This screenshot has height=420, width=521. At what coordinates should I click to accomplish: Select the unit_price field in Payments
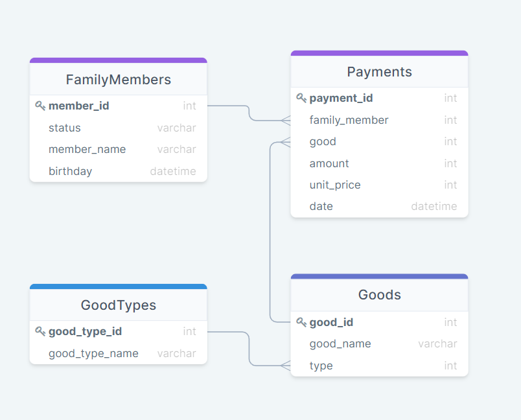tap(334, 185)
